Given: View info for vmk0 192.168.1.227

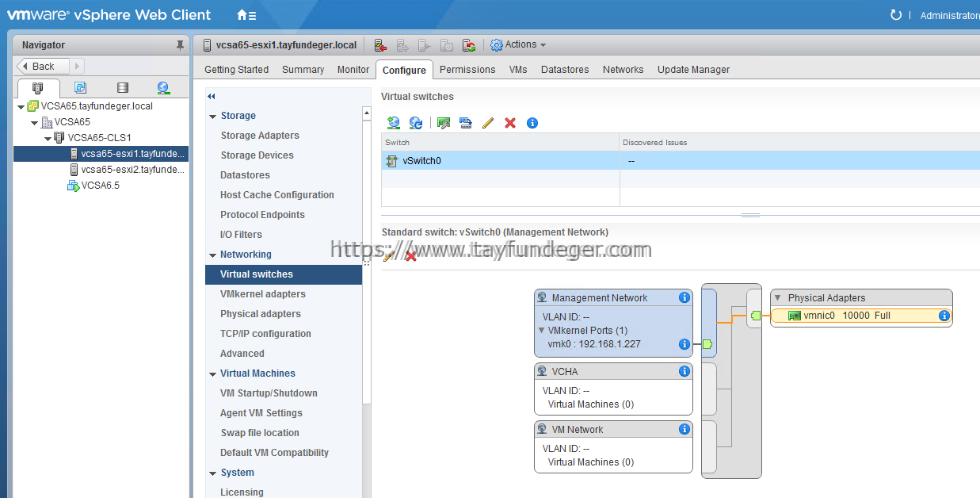Looking at the screenshot, I should [684, 344].
